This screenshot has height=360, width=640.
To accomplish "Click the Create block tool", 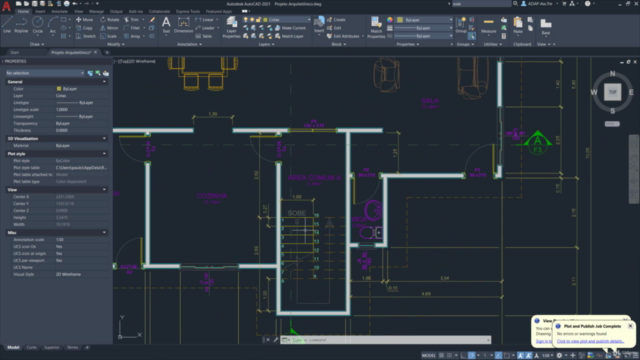I will pyautogui.click(x=336, y=20).
